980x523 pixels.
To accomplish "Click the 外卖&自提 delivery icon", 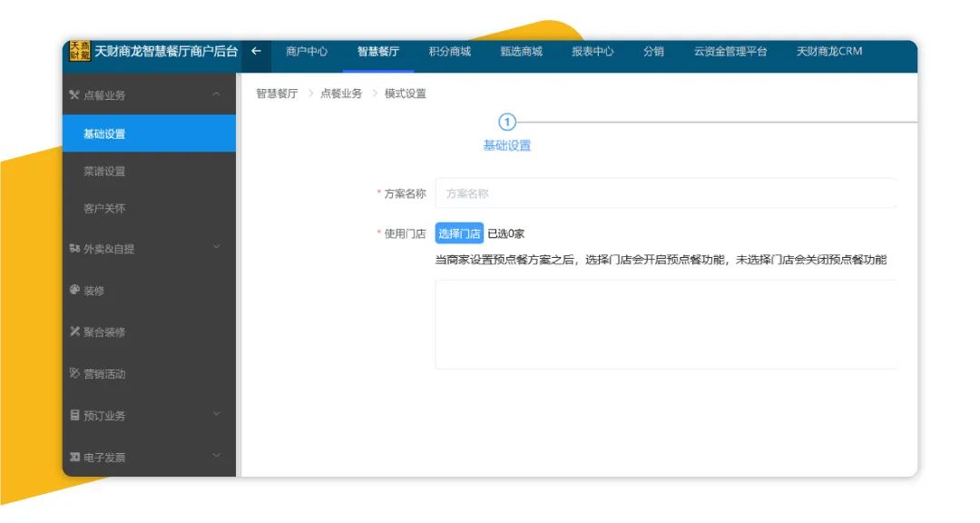I will (74, 249).
